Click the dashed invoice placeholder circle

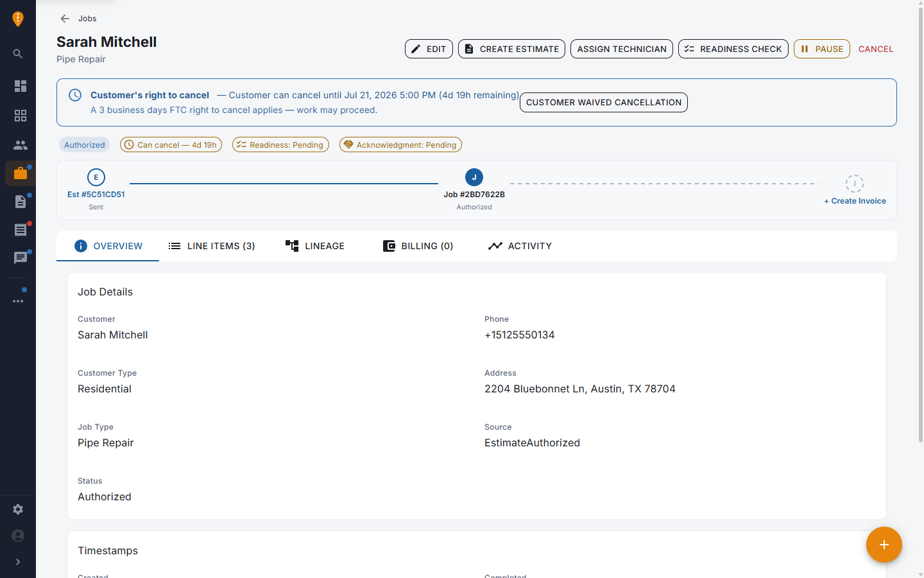click(x=855, y=184)
